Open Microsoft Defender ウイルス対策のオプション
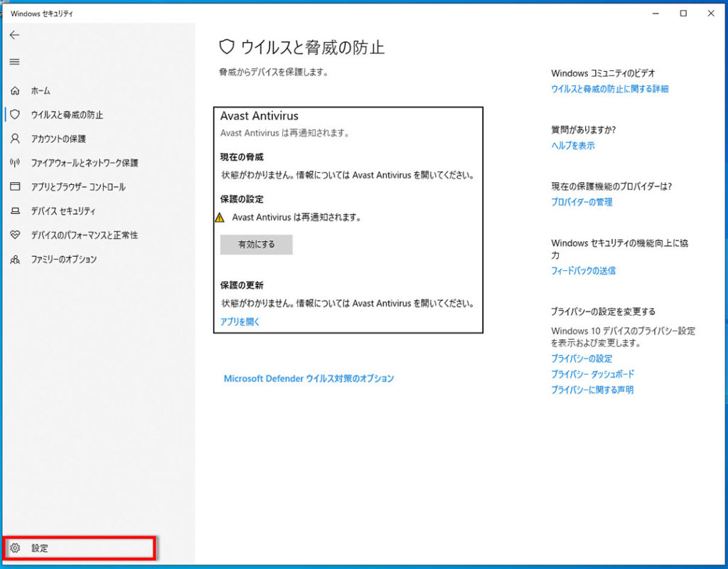The height and width of the screenshot is (569, 728). click(309, 378)
